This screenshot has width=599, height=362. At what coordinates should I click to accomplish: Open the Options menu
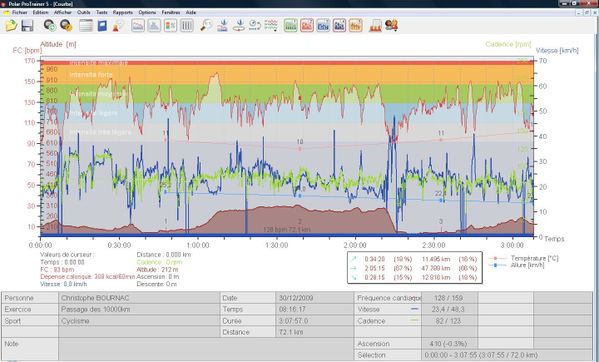coord(147,12)
